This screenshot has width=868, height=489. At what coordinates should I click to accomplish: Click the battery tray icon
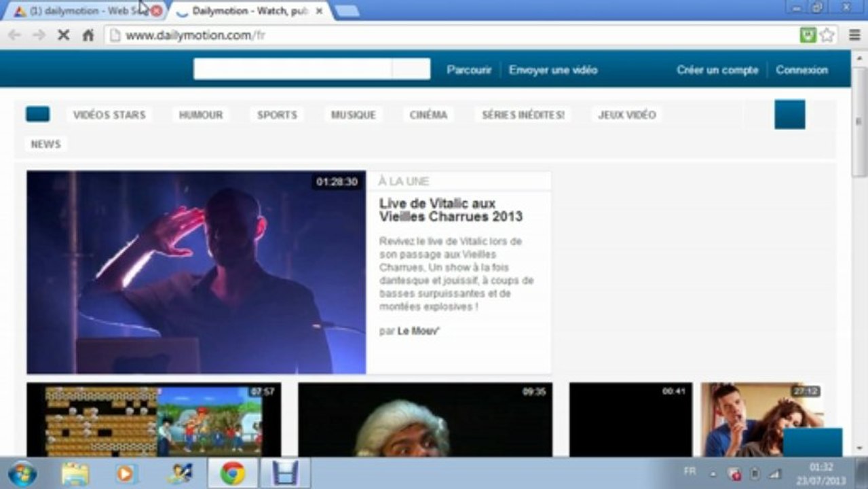click(x=755, y=474)
